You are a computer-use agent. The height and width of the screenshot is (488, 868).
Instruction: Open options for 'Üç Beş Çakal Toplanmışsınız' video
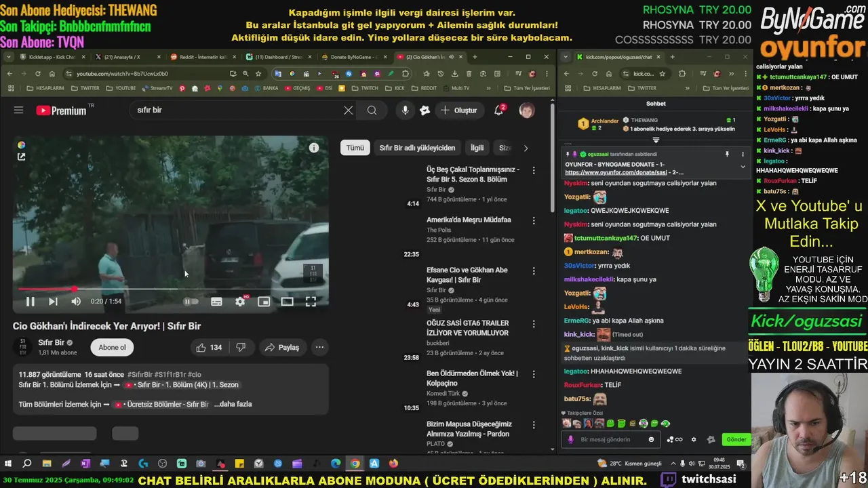point(534,170)
